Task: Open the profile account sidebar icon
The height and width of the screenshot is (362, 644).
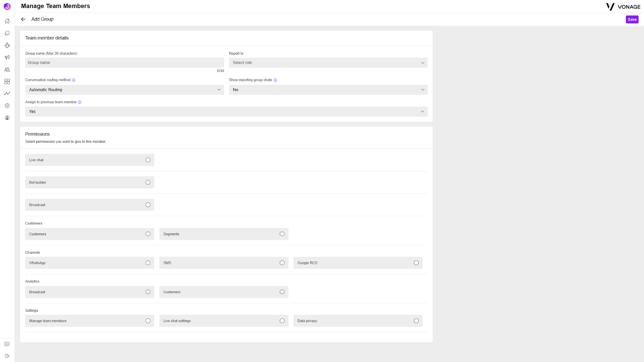Action: [7, 118]
